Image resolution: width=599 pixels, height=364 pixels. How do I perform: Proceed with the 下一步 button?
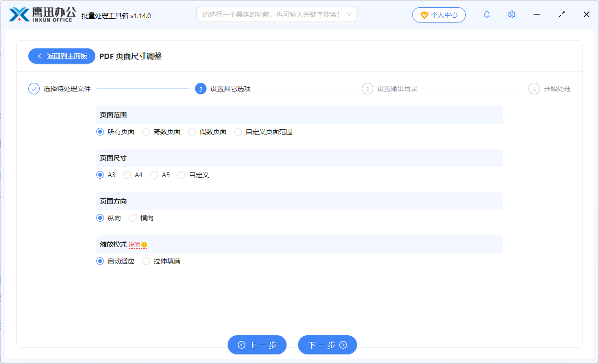(327, 344)
